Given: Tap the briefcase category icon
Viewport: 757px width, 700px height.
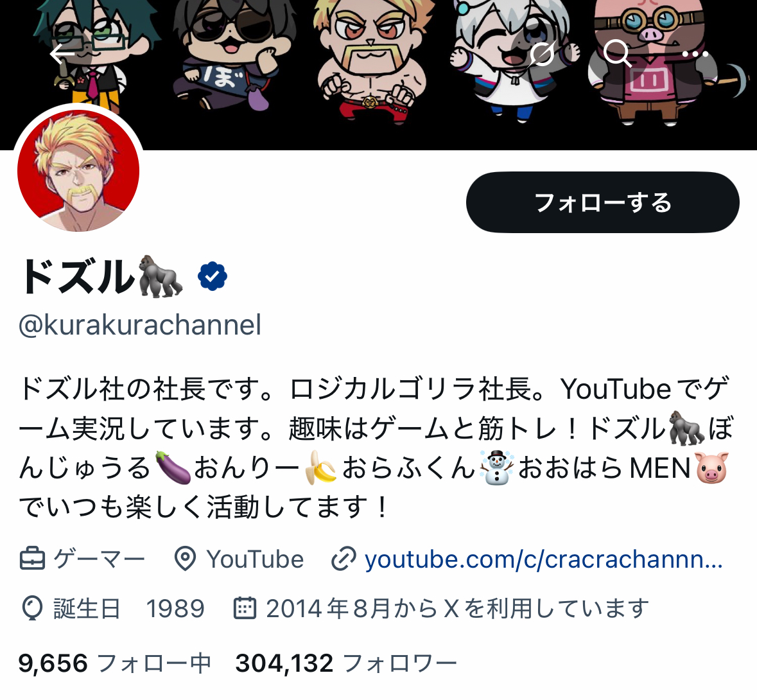Looking at the screenshot, I should click(x=32, y=559).
